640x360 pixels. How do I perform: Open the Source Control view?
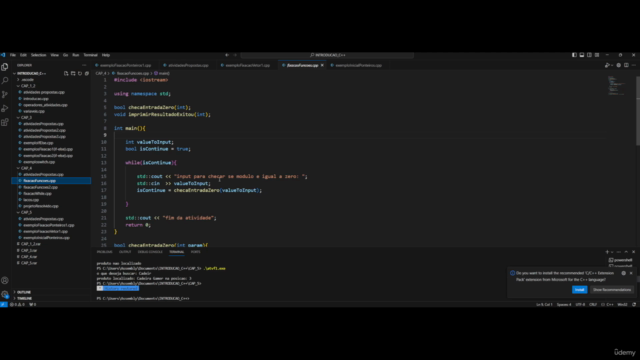click(x=5, y=95)
